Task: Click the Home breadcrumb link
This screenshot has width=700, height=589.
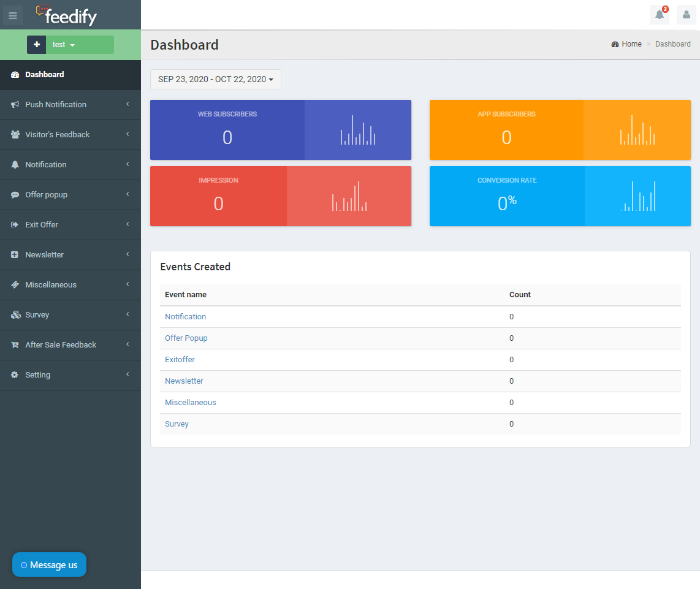Action: tap(631, 44)
